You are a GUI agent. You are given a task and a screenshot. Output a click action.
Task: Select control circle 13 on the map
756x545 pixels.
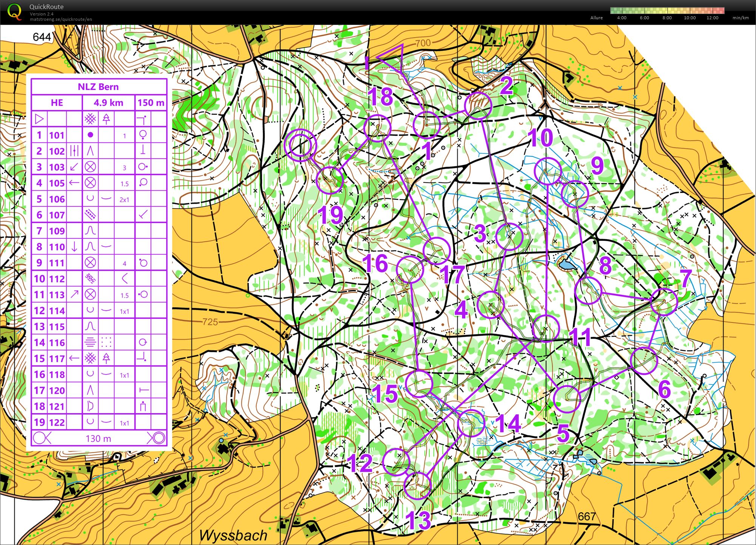[417, 485]
